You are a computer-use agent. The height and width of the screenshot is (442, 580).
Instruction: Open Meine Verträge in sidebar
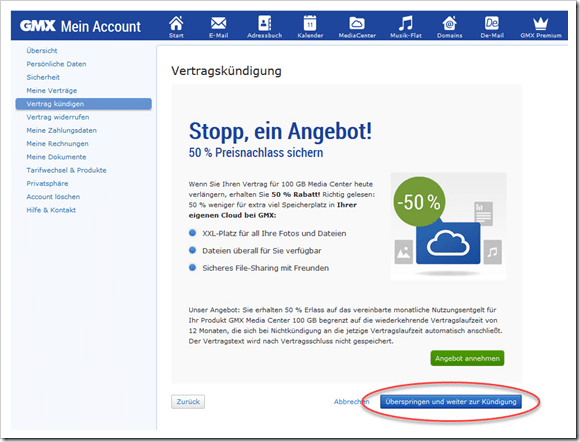[52, 91]
